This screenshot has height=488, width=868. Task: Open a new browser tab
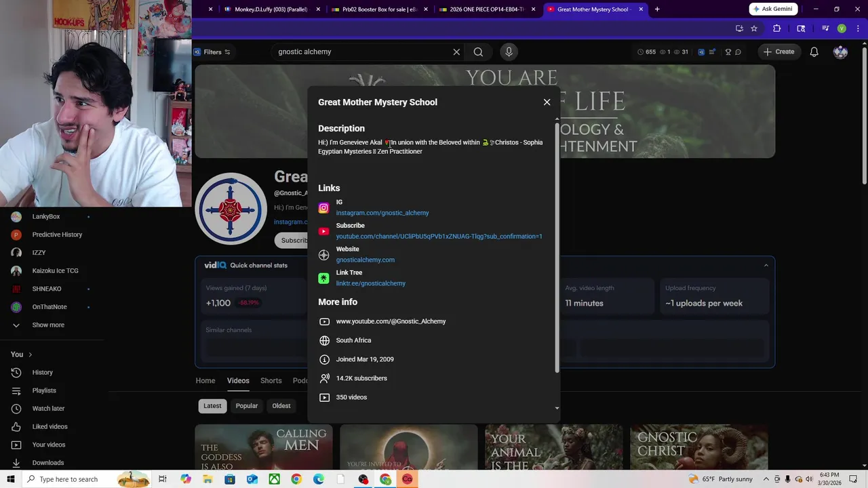656,9
